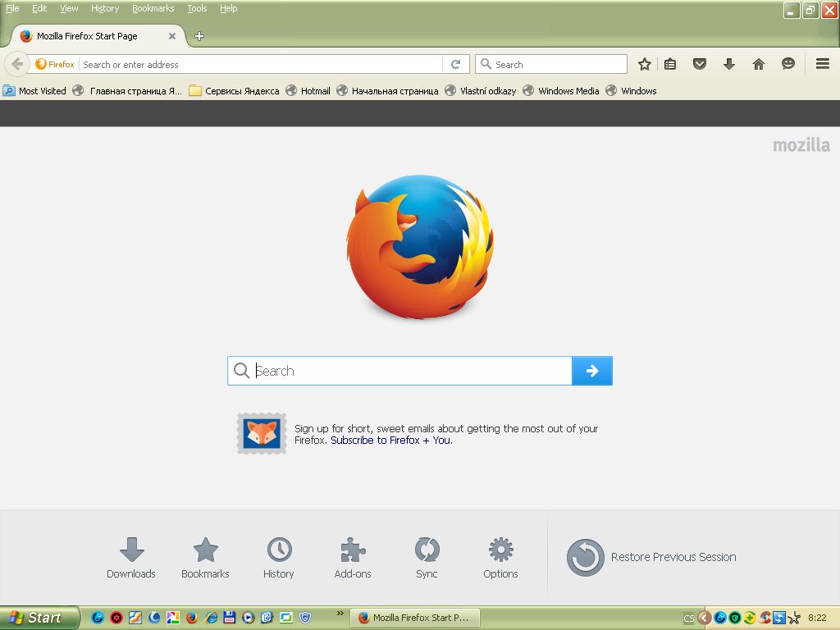The image size is (840, 630).
Task: Go to the home page icon
Action: (759, 64)
